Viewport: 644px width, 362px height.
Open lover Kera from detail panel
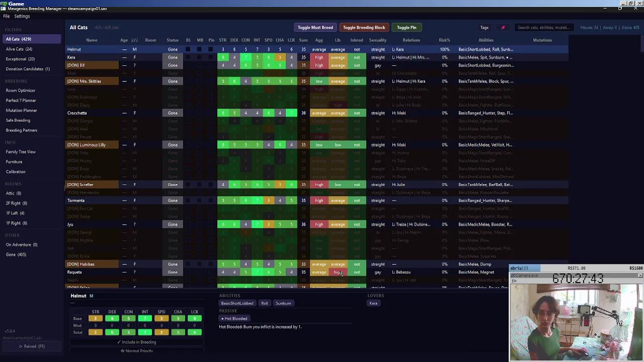pyautogui.click(x=373, y=303)
